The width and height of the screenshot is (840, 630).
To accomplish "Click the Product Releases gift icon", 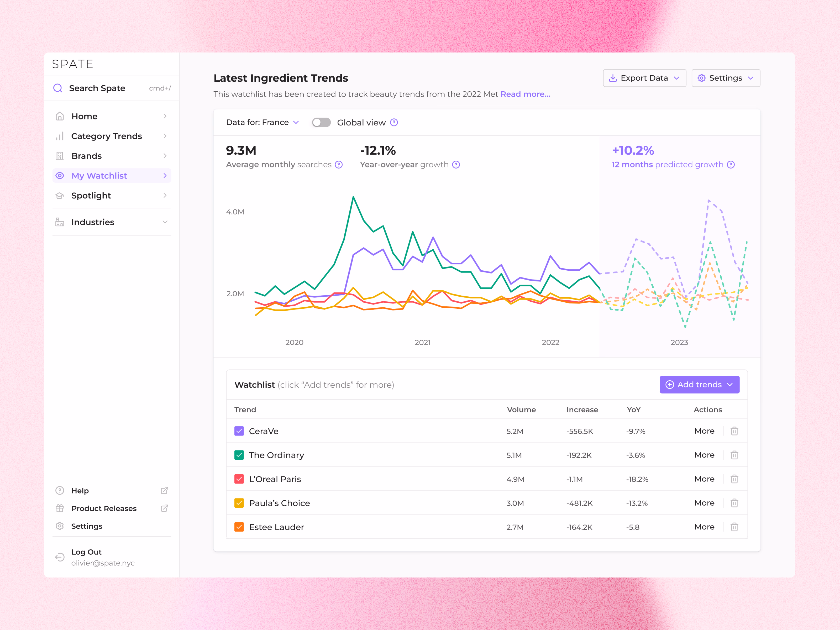I will (x=60, y=508).
